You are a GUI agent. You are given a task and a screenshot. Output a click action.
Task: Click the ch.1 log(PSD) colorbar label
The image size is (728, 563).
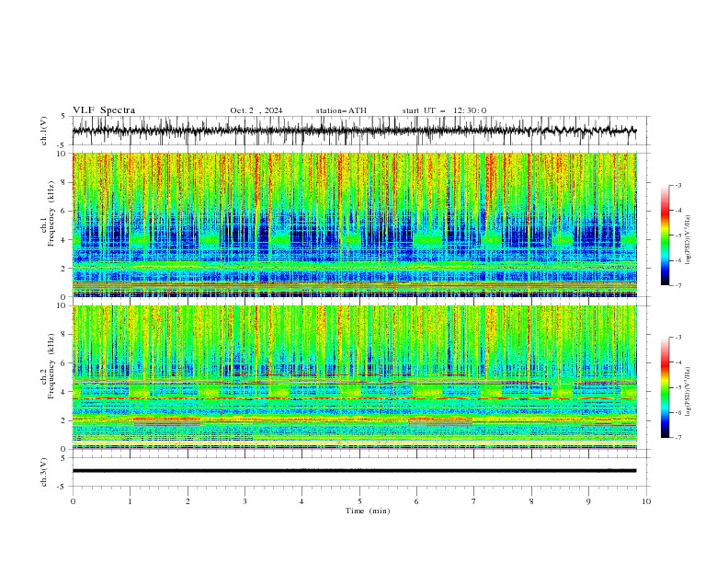[x=688, y=240]
